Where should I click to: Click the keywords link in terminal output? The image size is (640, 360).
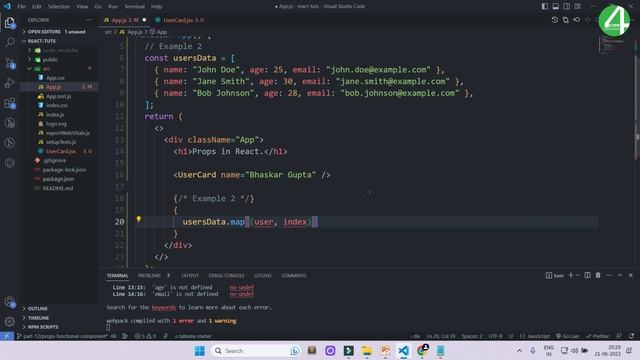click(x=164, y=307)
